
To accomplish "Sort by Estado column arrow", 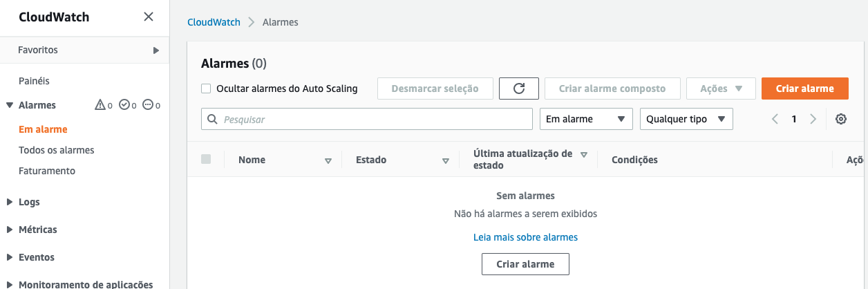I will point(446,160).
